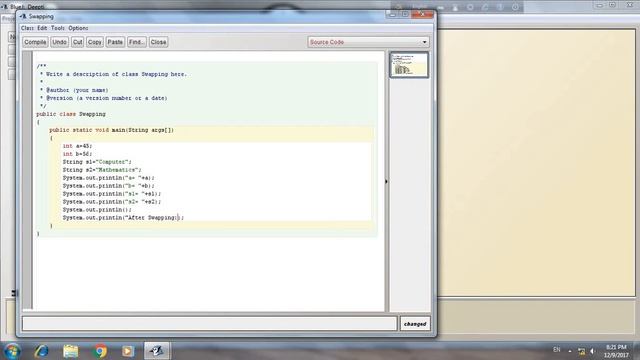Viewport: 640px width, 360px height.
Task: Open the media player taskbar icon
Action: point(128,351)
